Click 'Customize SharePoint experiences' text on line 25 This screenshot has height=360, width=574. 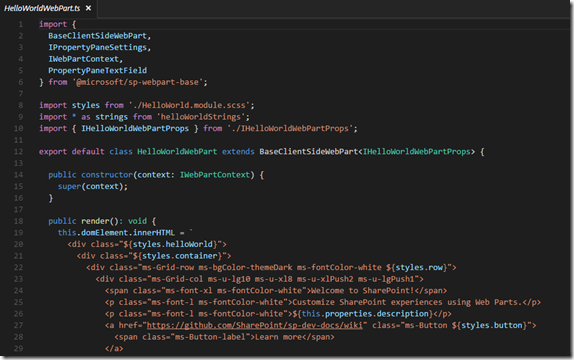coord(367,302)
